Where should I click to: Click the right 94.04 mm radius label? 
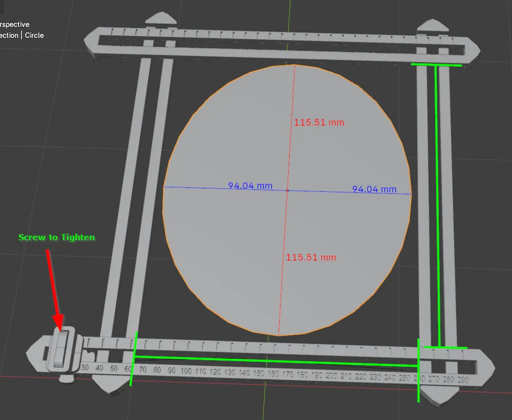374,189
